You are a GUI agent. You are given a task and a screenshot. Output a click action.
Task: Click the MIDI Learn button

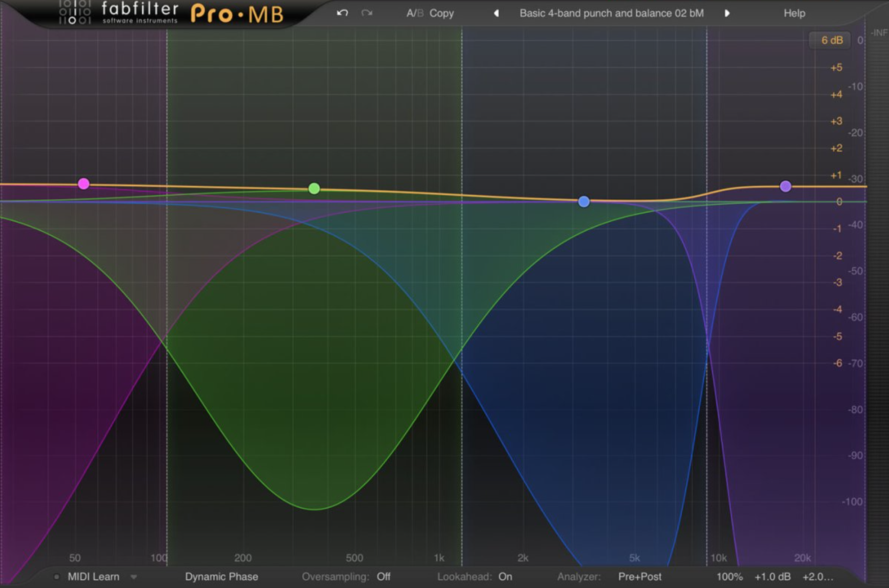[94, 577]
